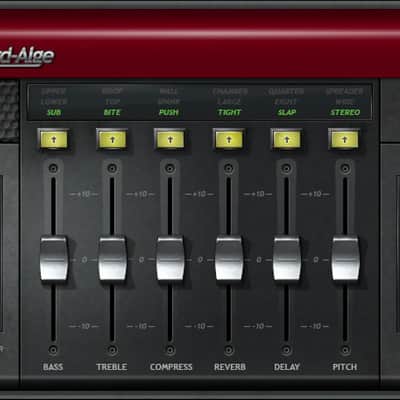The image size is (400, 400).
Task: Click the Treble fader knob
Action: [x=112, y=259]
